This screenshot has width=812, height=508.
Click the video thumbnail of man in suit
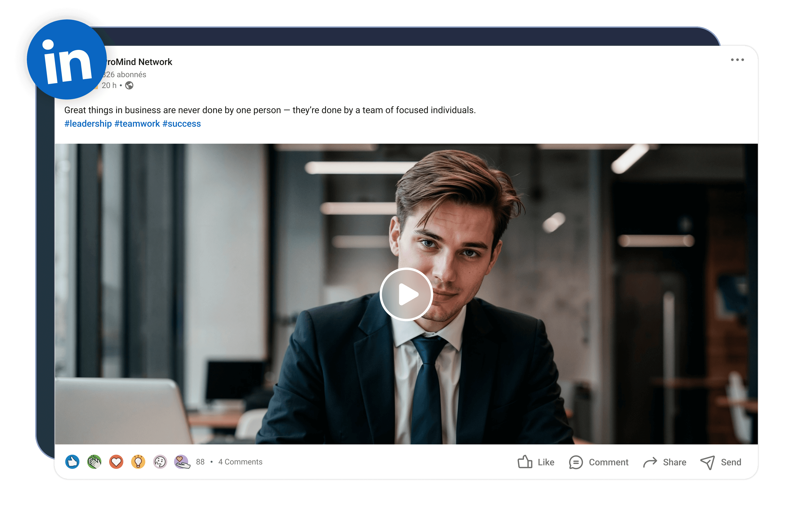click(406, 294)
